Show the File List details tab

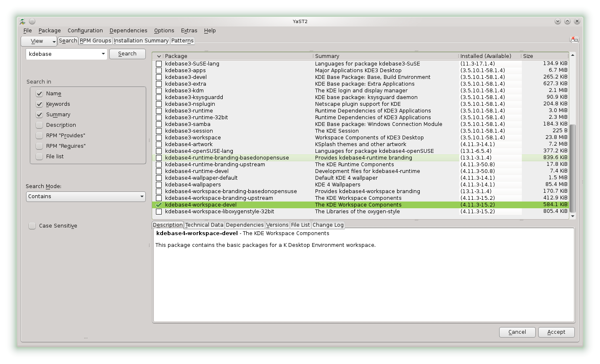pyautogui.click(x=300, y=225)
